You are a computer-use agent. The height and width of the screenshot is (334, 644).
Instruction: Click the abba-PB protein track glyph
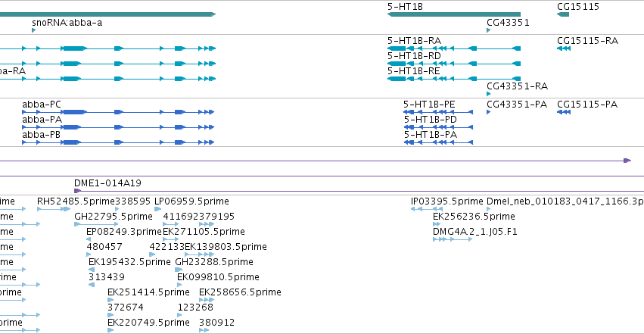click(x=118, y=142)
